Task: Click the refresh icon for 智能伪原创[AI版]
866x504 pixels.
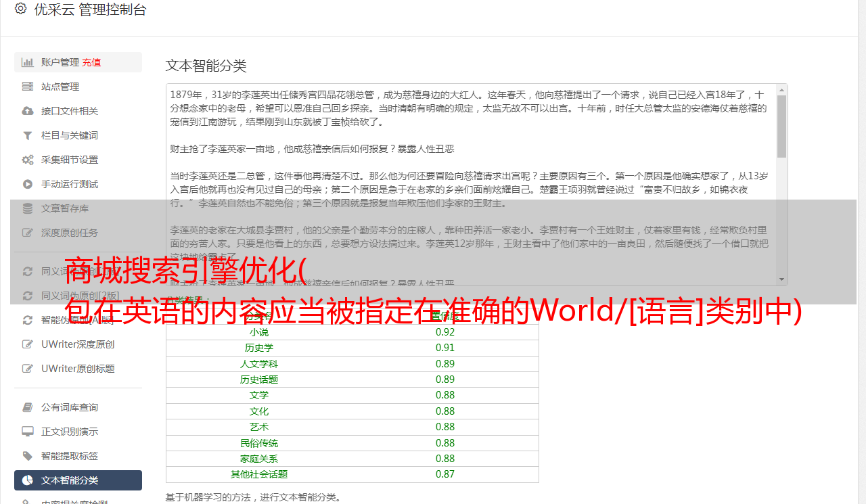Action: 27,320
